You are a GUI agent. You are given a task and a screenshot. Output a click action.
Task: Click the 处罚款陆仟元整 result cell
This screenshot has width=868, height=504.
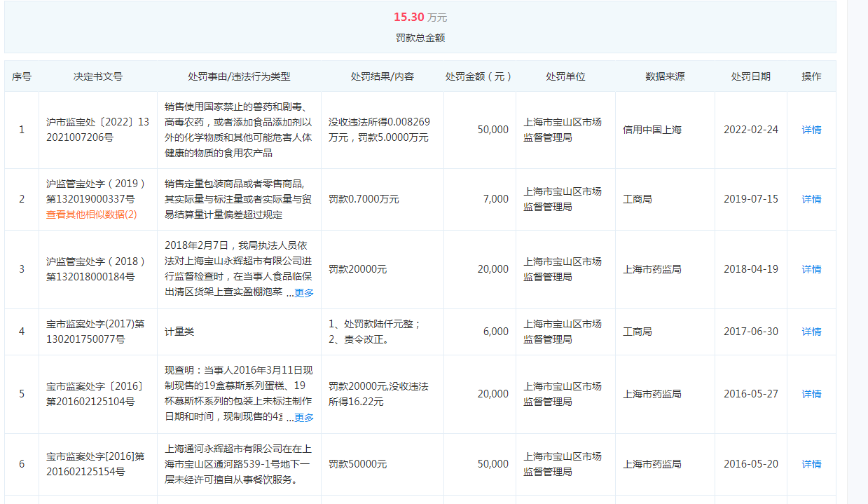click(x=375, y=332)
